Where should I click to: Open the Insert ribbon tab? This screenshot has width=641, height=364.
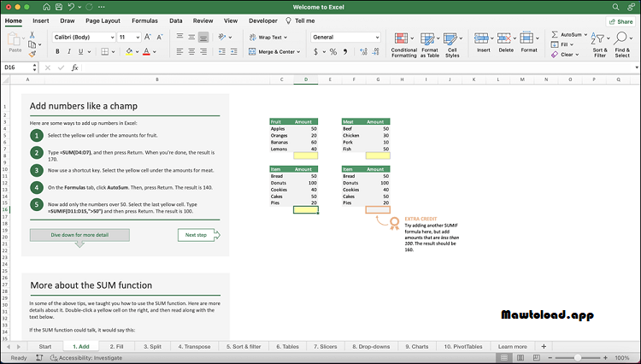click(41, 21)
